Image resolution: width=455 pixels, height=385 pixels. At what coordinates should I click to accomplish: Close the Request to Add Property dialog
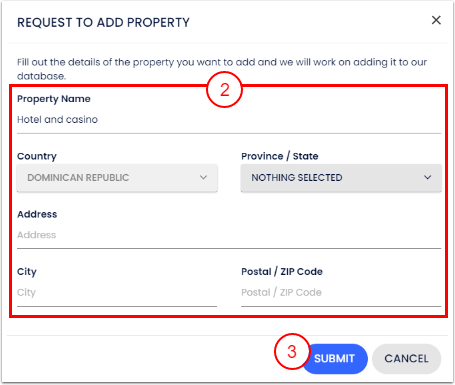[436, 20]
